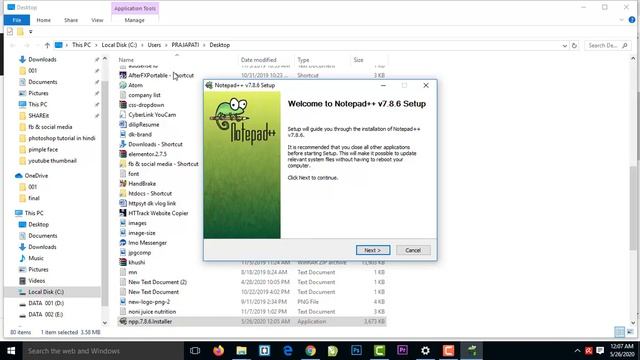The height and width of the screenshot is (360, 640).
Task: Select the HTTrack Website Copier icon
Action: pyautogui.click(x=123, y=213)
